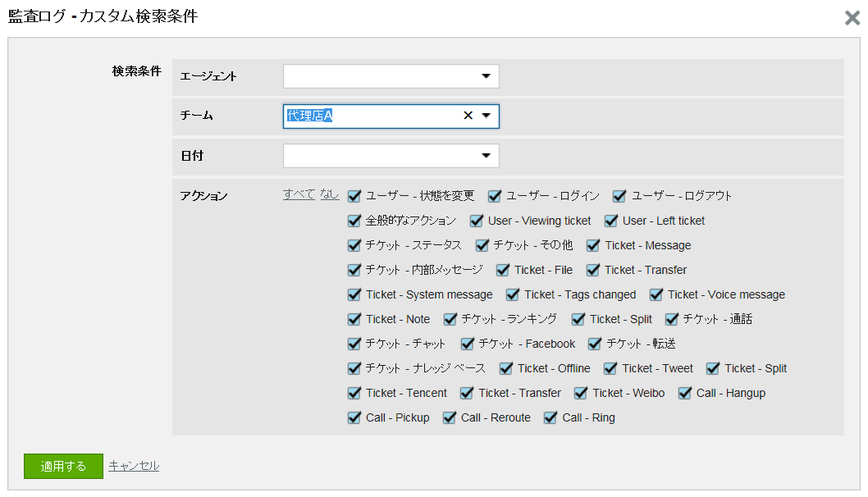Toggle User - Viewing ticket checkbox
The height and width of the screenshot is (497, 868).
click(x=477, y=221)
